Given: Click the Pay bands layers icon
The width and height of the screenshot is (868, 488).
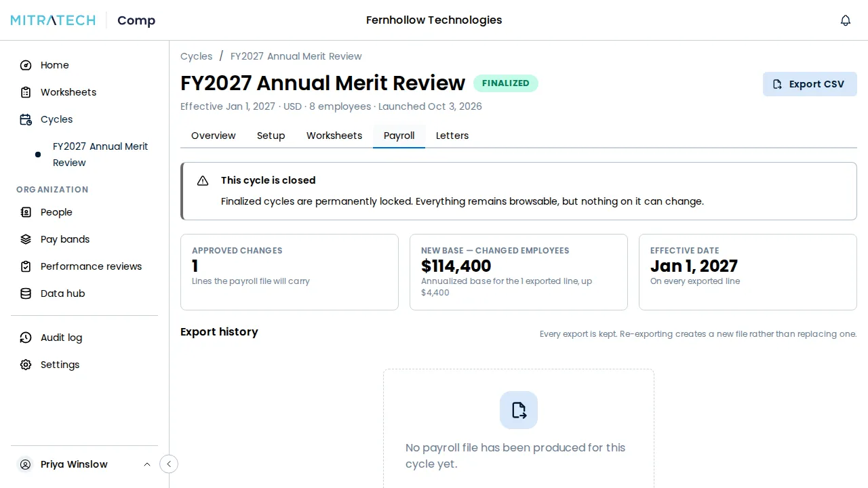Looking at the screenshot, I should (x=26, y=239).
